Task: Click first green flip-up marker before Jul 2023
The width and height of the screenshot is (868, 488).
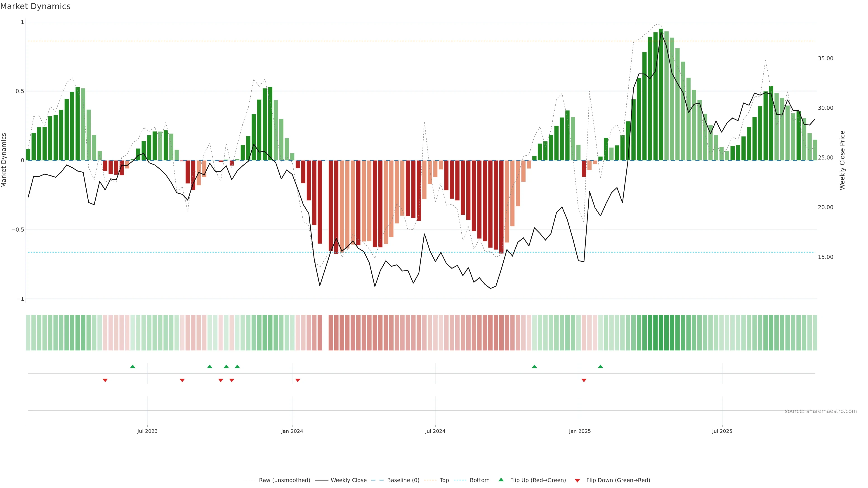Action: coord(133,366)
